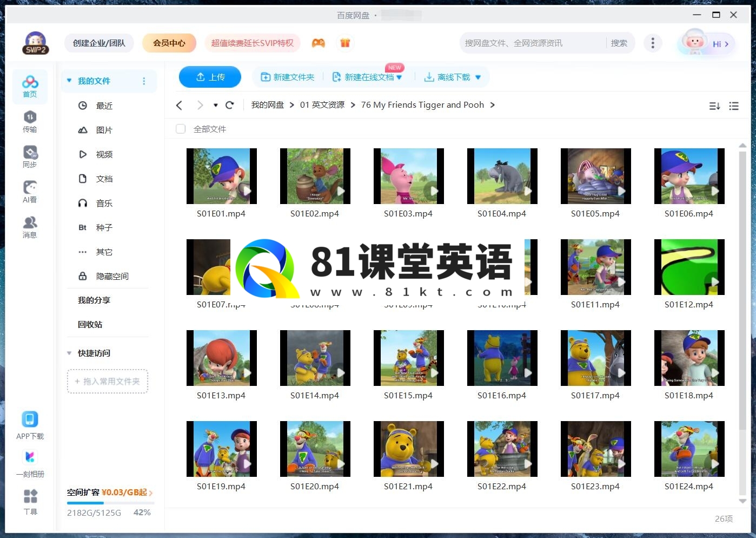The image size is (756, 538).
Task: Open 回收站 recycle bin
Action: (90, 324)
